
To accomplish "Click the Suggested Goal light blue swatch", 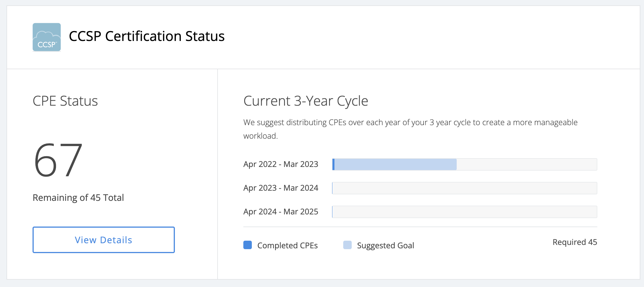I will point(347,245).
